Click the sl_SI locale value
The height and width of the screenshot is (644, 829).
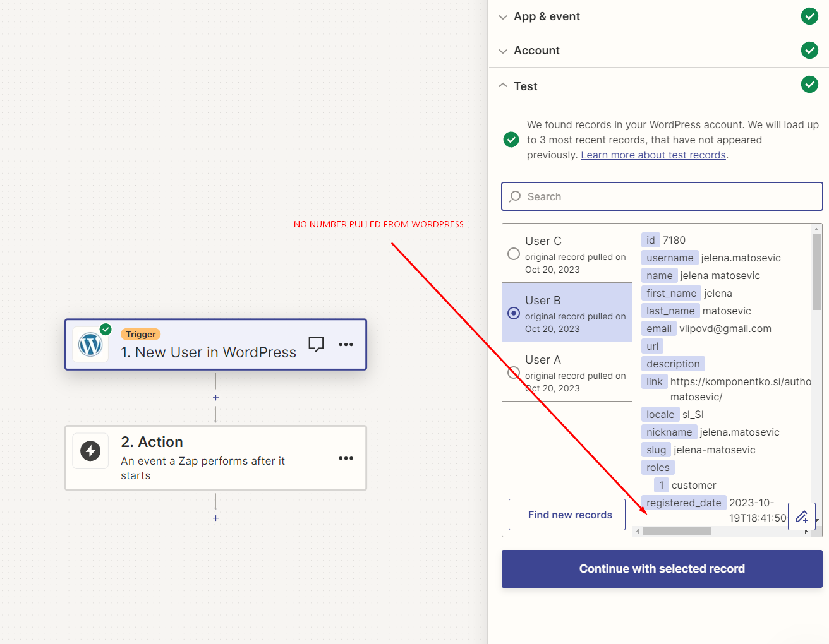tap(693, 414)
